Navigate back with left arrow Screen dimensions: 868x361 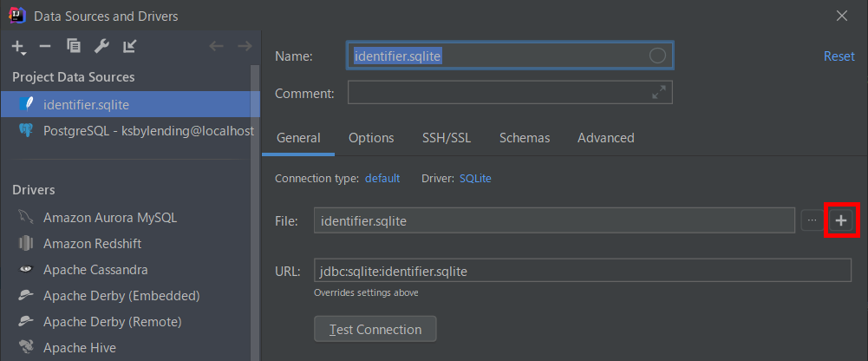(x=216, y=47)
